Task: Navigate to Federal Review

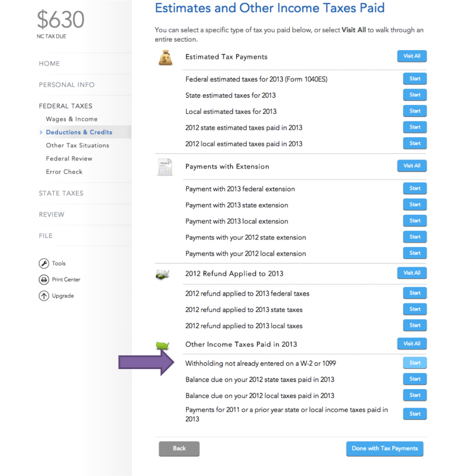Action: (x=69, y=159)
